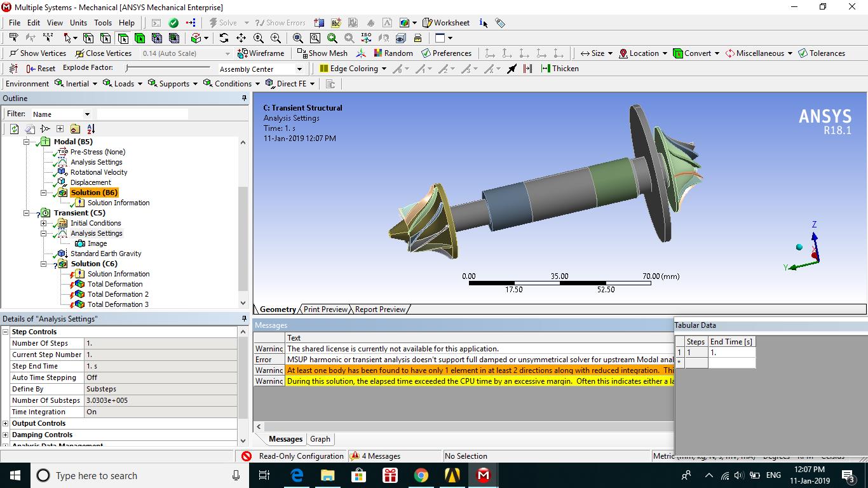
Task: Click the Tolerances button
Action: [822, 53]
